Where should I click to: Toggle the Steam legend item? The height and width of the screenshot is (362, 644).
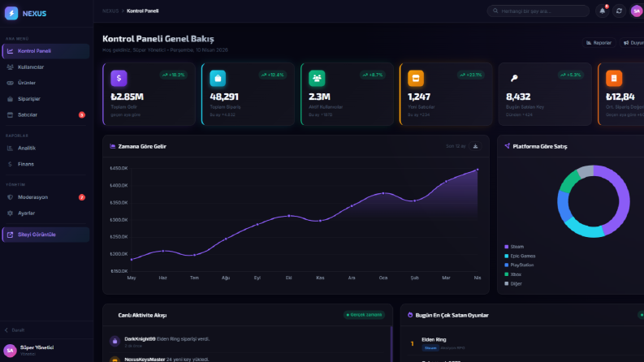[514, 247]
